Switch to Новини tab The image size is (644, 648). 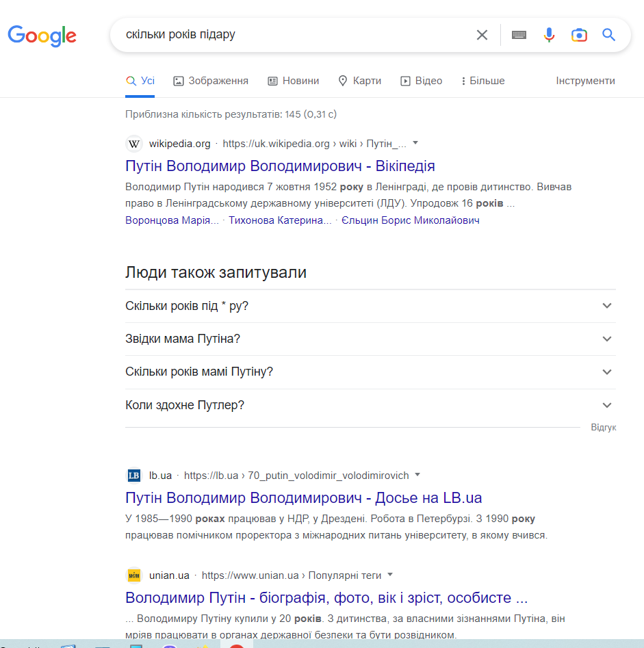pyautogui.click(x=294, y=81)
